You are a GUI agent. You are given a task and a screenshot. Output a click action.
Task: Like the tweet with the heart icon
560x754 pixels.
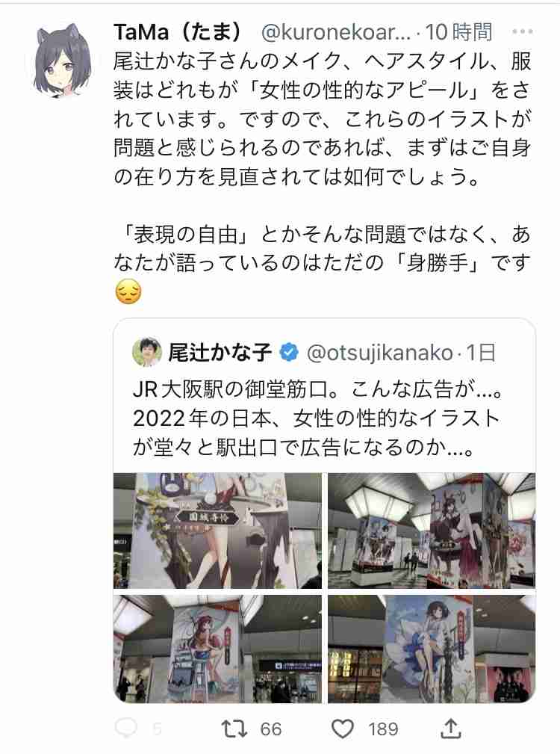343,729
